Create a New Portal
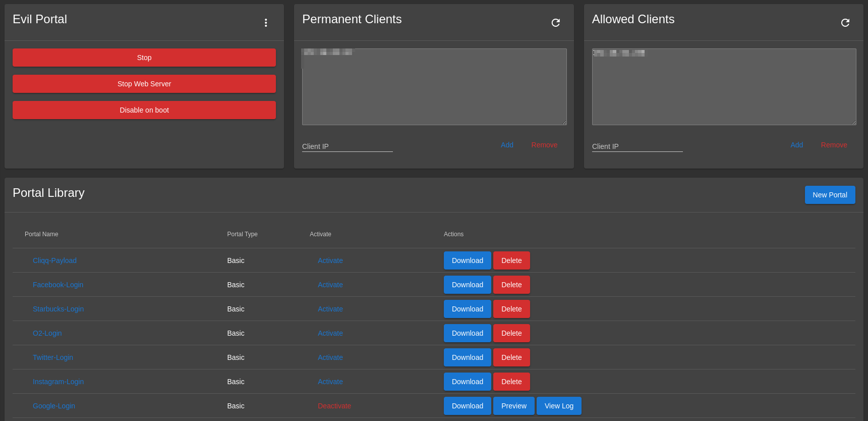 click(x=830, y=195)
